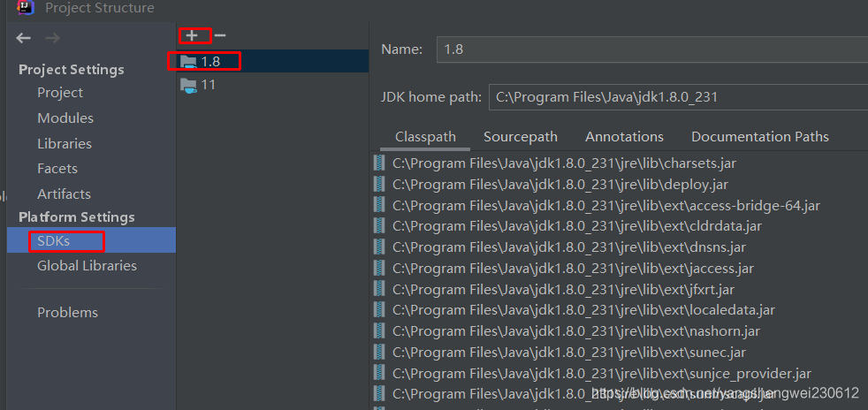Select sunec.jar classpath entry

click(x=569, y=353)
